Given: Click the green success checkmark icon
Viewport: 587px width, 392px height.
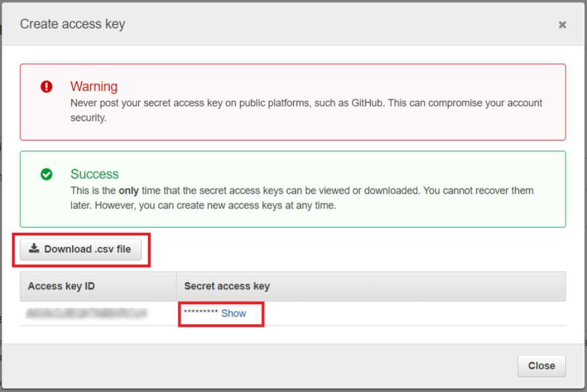Looking at the screenshot, I should (x=47, y=174).
